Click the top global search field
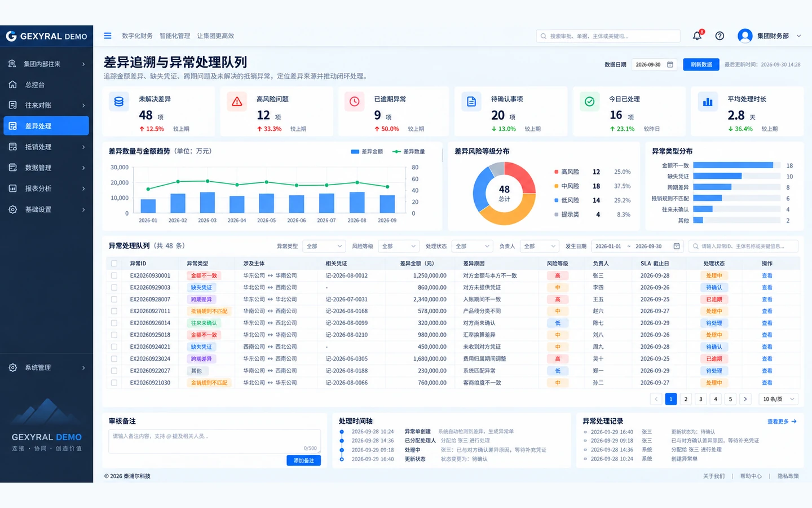Screen dimensions: 812x508 (608, 36)
